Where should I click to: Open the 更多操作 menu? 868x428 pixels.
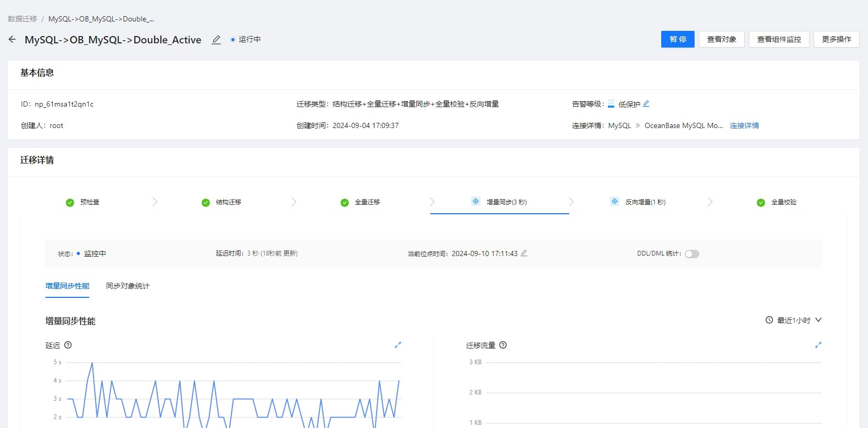pyautogui.click(x=836, y=39)
